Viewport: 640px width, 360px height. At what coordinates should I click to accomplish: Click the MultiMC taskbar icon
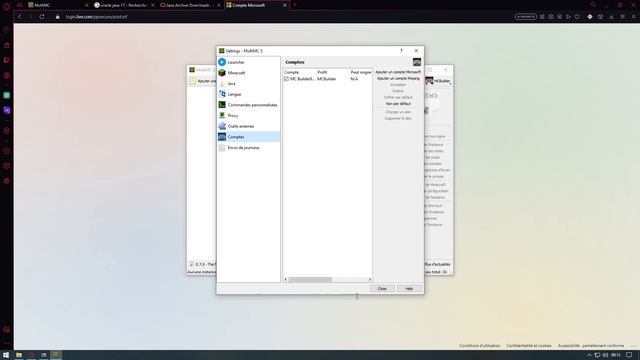coord(56,355)
